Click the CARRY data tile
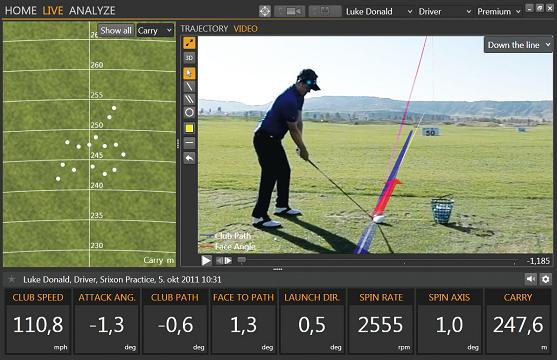This screenshot has width=557, height=360. 518,322
